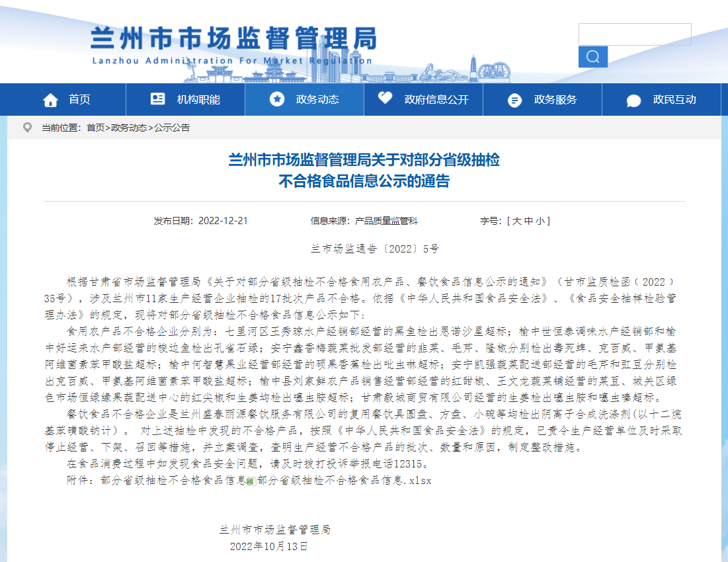Click the 发布日期 label
Image resolution: width=728 pixels, height=562 pixels.
pos(173,221)
